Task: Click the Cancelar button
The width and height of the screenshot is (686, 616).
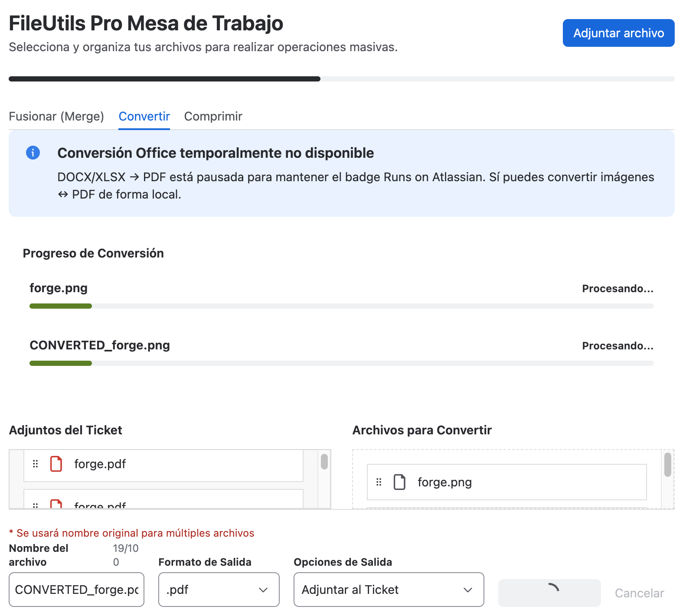Action: coord(640,593)
